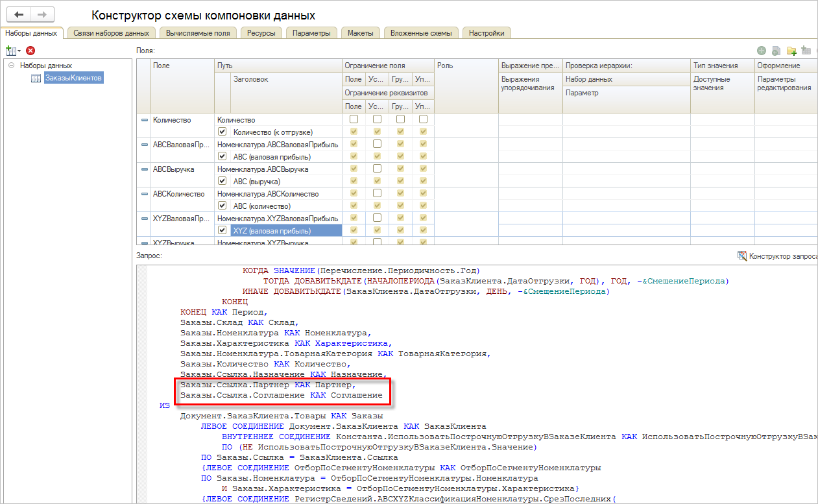Go back with the left arrow
This screenshot has height=504, width=818.
point(19,14)
